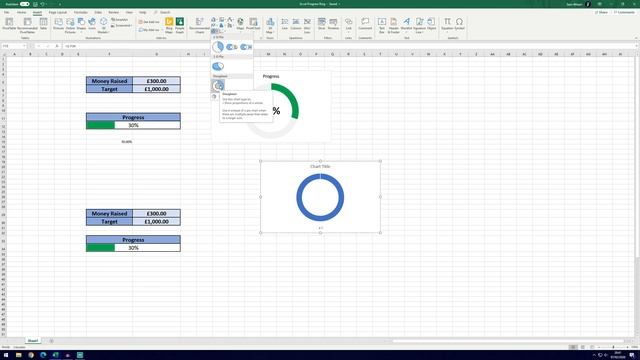Switch to the Page Layout tab
This screenshot has width=640, height=360.
(58, 13)
